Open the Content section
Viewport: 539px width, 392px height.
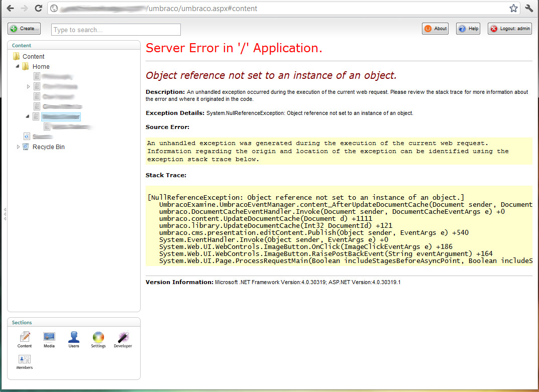[x=25, y=340]
